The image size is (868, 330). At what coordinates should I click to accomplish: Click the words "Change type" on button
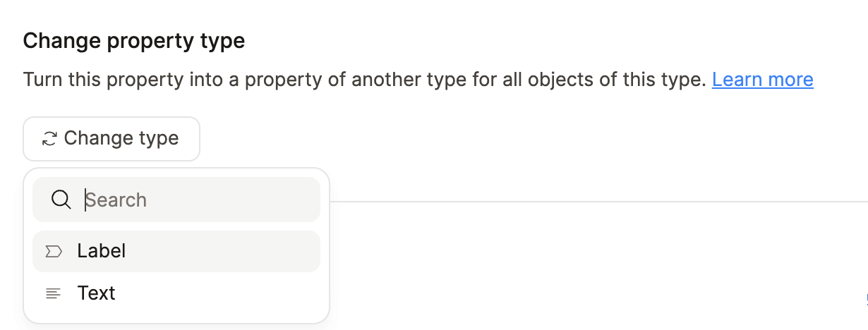point(121,139)
